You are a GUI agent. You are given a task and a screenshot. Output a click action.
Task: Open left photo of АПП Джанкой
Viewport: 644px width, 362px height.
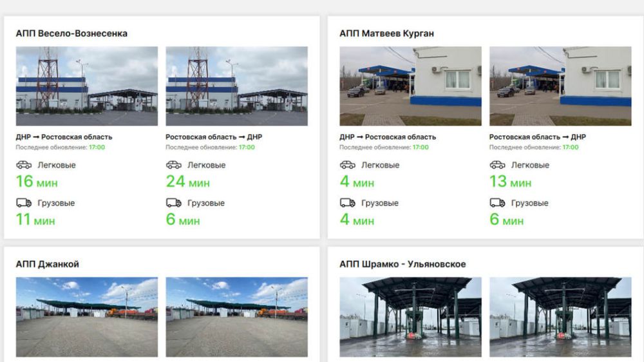(x=87, y=317)
